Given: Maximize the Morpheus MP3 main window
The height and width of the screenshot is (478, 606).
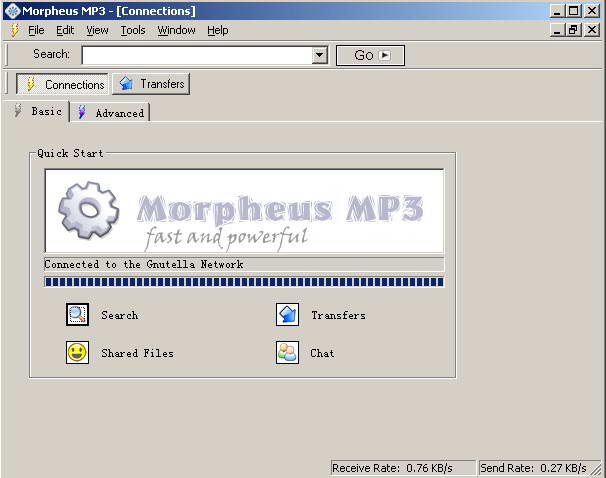Looking at the screenshot, I should tap(574, 10).
